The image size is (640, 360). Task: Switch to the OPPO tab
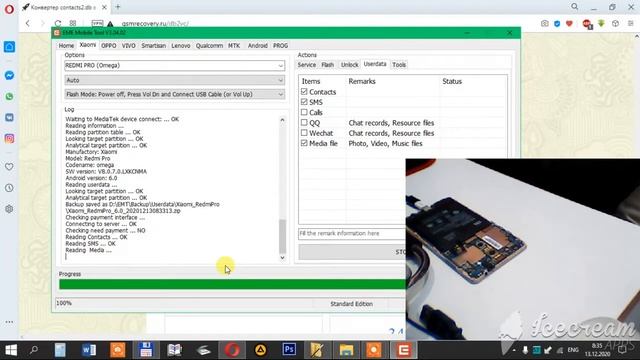[109, 46]
